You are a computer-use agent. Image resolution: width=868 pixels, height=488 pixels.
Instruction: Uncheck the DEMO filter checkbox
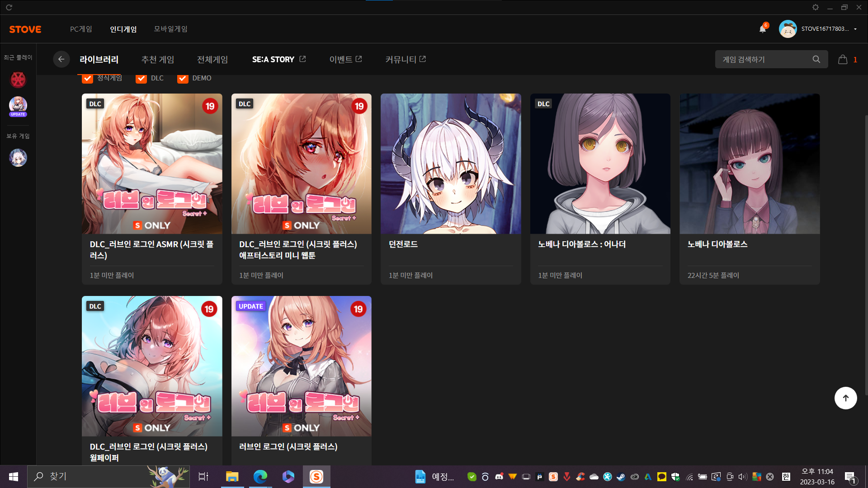pyautogui.click(x=183, y=79)
